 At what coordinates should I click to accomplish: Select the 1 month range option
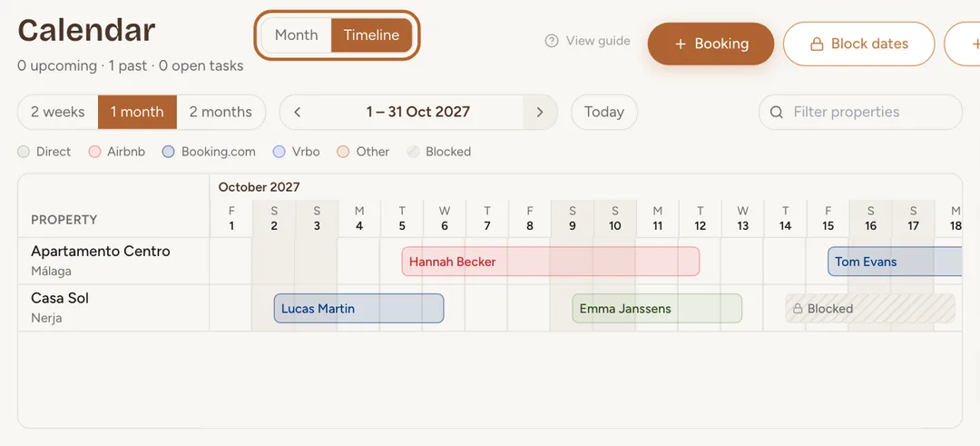[138, 113]
